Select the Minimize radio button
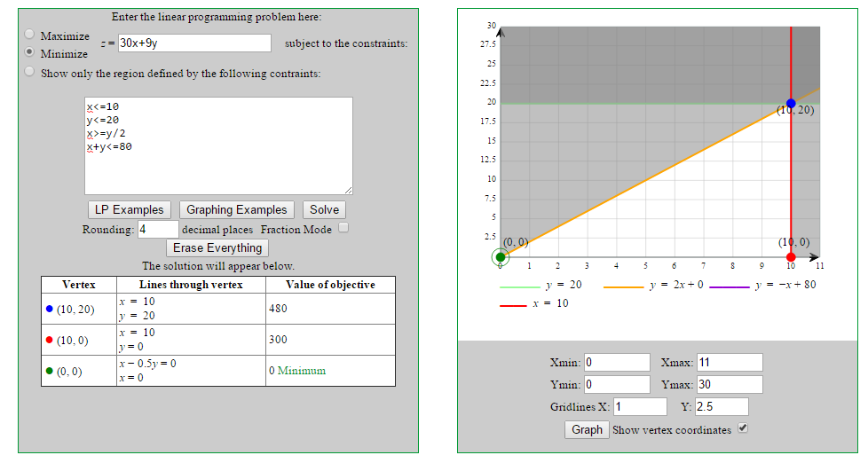This screenshot has width=868, height=463. coord(29,52)
